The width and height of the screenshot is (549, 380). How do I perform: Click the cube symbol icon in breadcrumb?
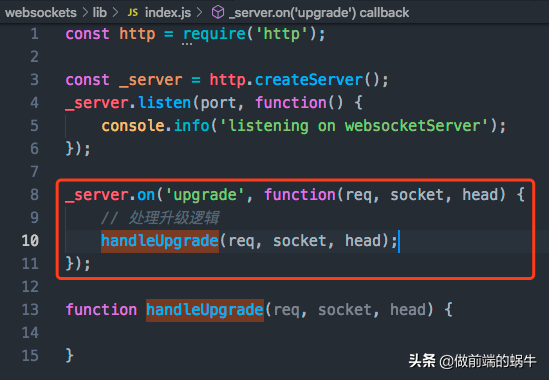coord(218,13)
